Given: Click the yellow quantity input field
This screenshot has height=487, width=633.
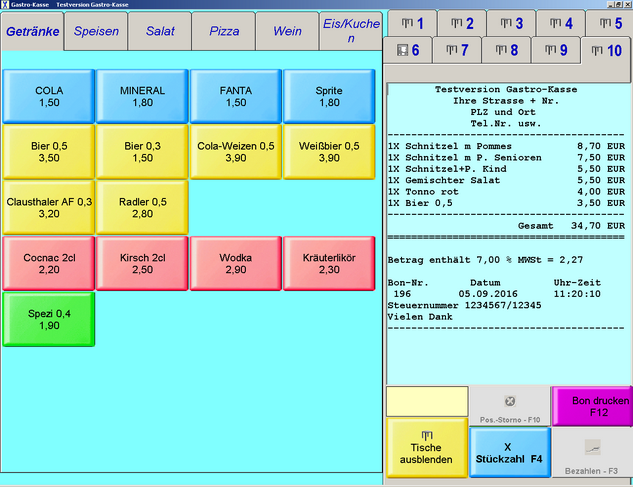Looking at the screenshot, I should [x=426, y=401].
